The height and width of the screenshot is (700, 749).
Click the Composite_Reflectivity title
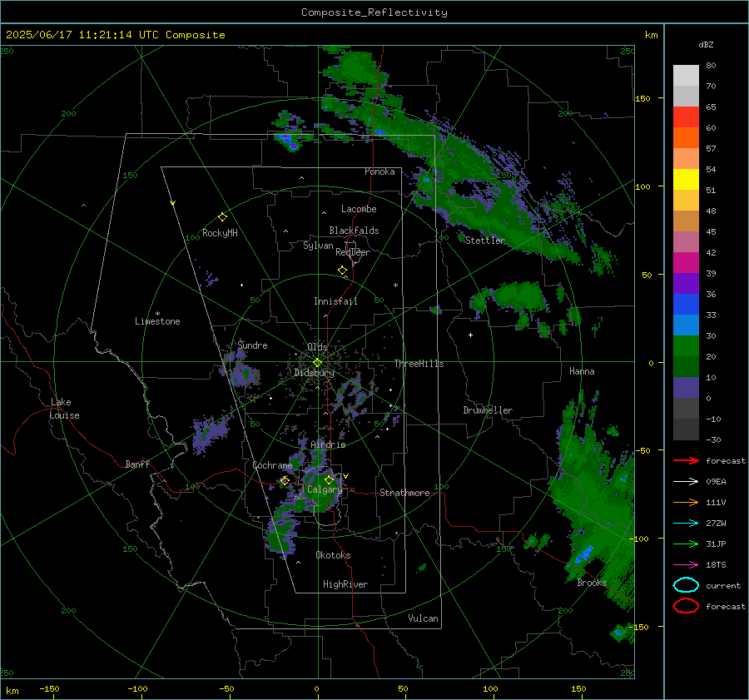tap(374, 12)
